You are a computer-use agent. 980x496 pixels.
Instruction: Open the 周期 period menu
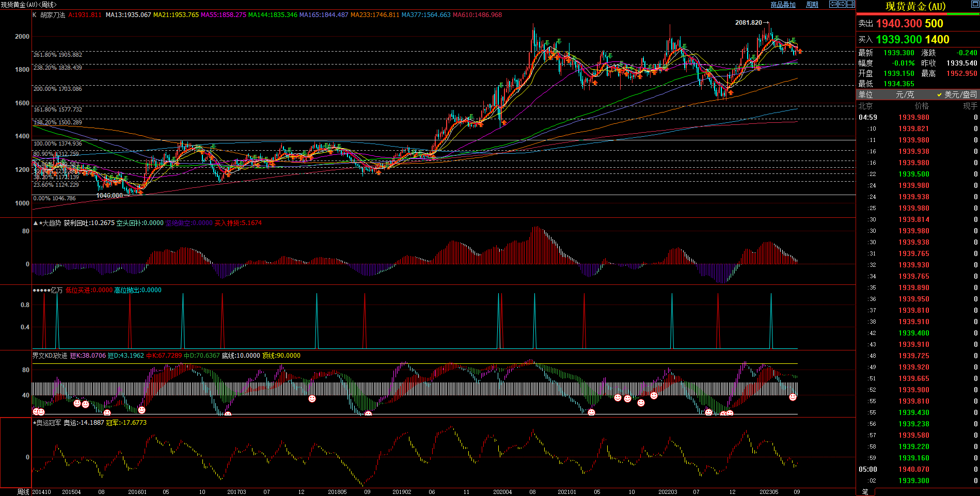pyautogui.click(x=812, y=5)
